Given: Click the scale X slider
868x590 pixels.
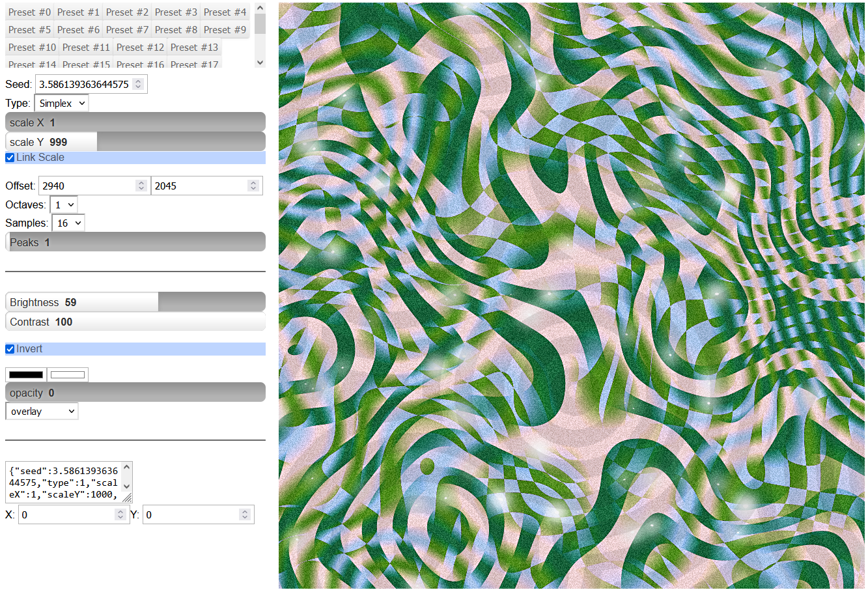Looking at the screenshot, I should pyautogui.click(x=135, y=122).
